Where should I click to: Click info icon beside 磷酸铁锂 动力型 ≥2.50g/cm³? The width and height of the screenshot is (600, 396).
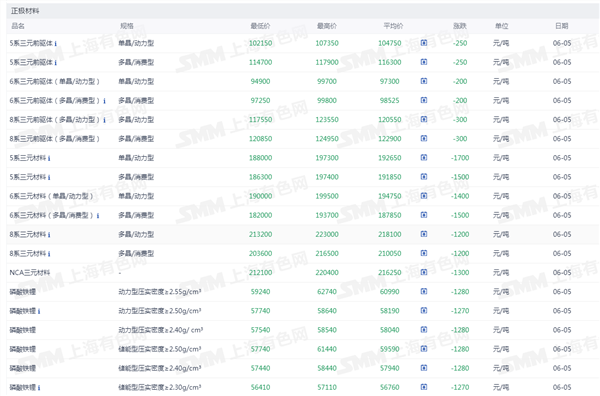(x=39, y=311)
